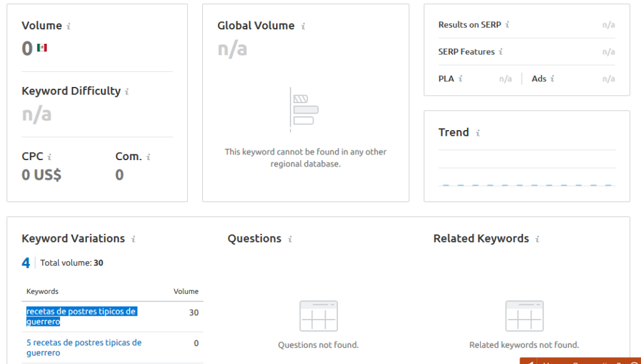Click the Questions info icon
641x364 pixels.
[289, 239]
